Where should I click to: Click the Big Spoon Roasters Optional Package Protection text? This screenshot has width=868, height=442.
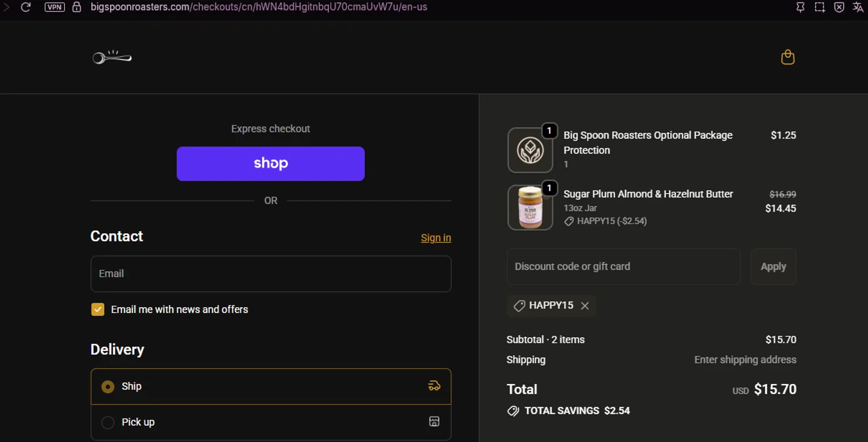648,142
